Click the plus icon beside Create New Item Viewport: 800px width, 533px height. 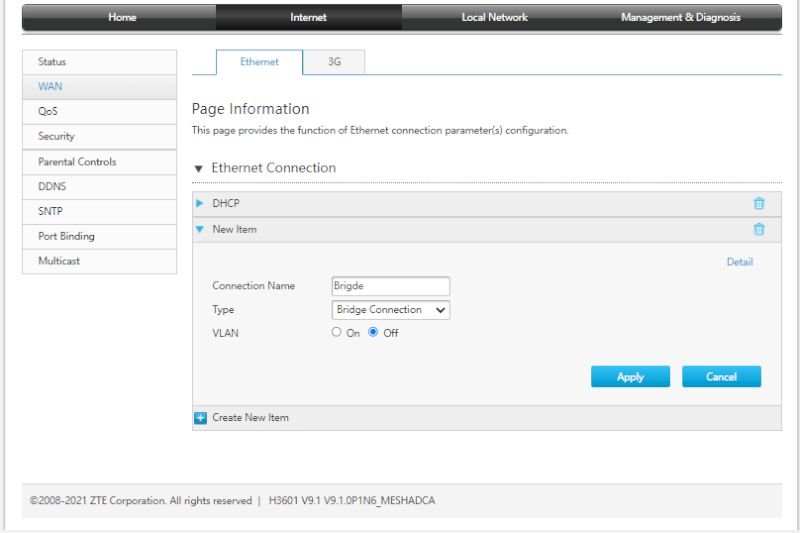pos(201,418)
